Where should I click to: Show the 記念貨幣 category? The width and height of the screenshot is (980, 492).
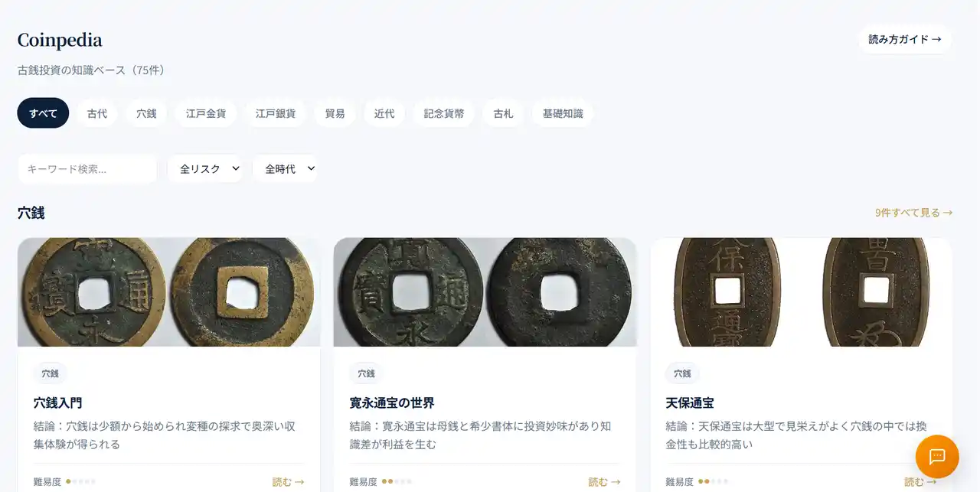[x=444, y=113]
